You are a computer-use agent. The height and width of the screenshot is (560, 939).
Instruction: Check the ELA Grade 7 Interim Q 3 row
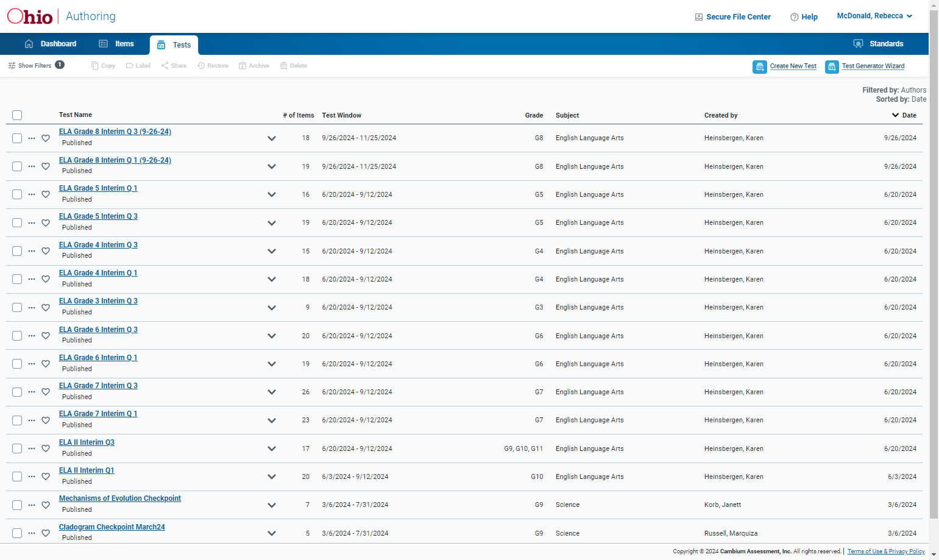pyautogui.click(x=17, y=392)
